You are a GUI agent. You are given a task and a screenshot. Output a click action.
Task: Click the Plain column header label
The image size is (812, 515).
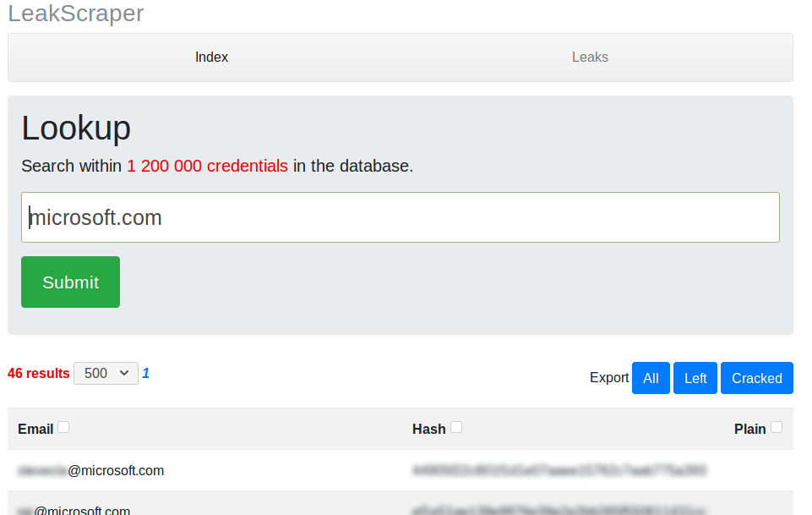point(749,429)
